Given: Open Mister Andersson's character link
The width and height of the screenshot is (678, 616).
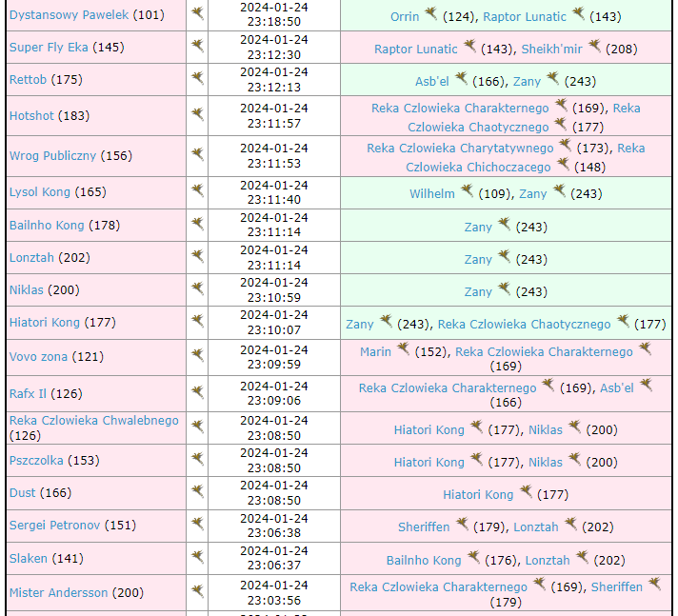Looking at the screenshot, I should pyautogui.click(x=59, y=592).
